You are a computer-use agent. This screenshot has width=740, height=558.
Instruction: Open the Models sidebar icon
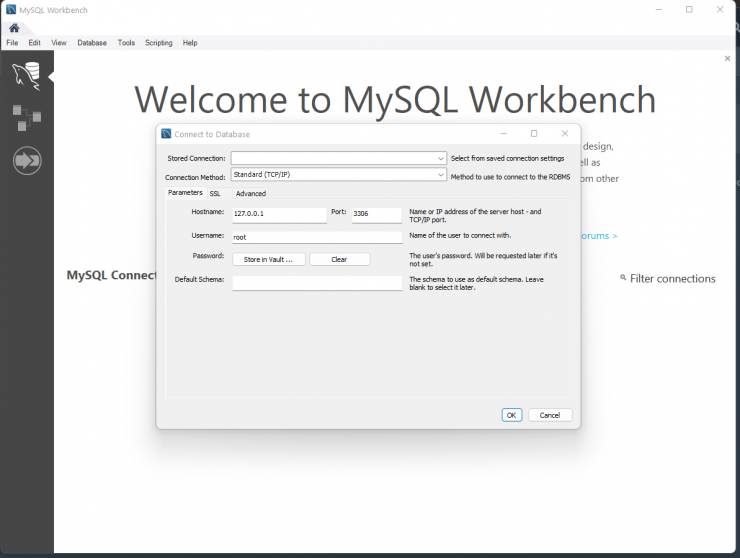pos(26,118)
